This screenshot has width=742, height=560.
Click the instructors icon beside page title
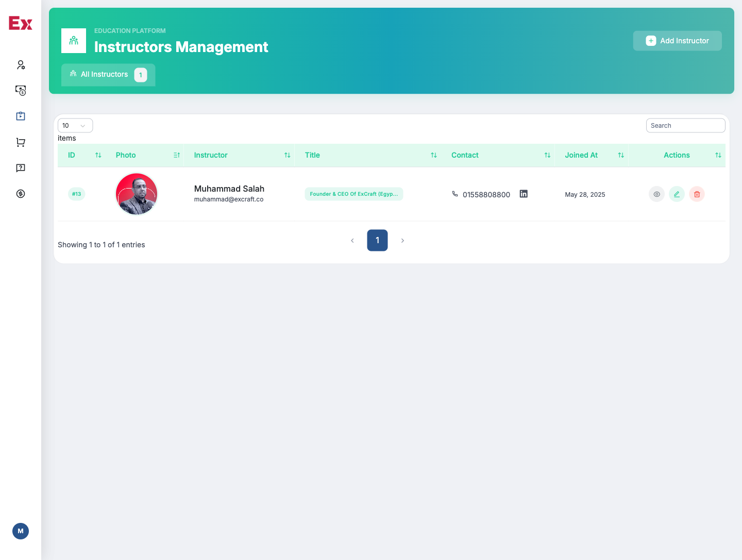coord(74,41)
